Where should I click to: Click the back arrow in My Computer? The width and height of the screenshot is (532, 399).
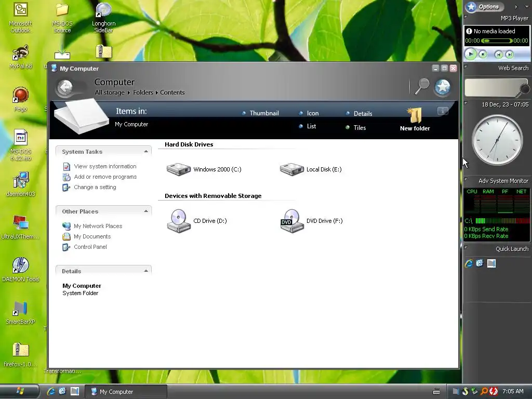point(65,87)
